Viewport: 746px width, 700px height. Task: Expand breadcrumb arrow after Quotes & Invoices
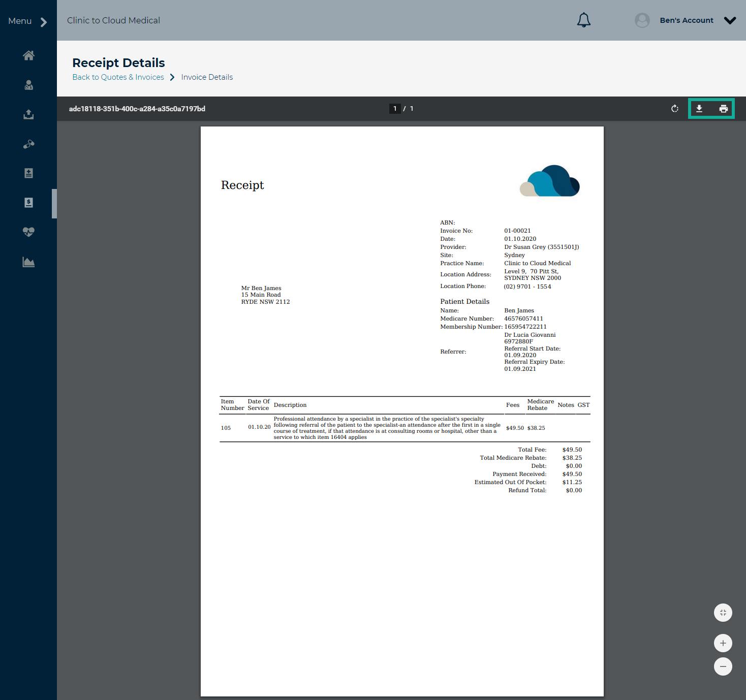pyautogui.click(x=172, y=77)
